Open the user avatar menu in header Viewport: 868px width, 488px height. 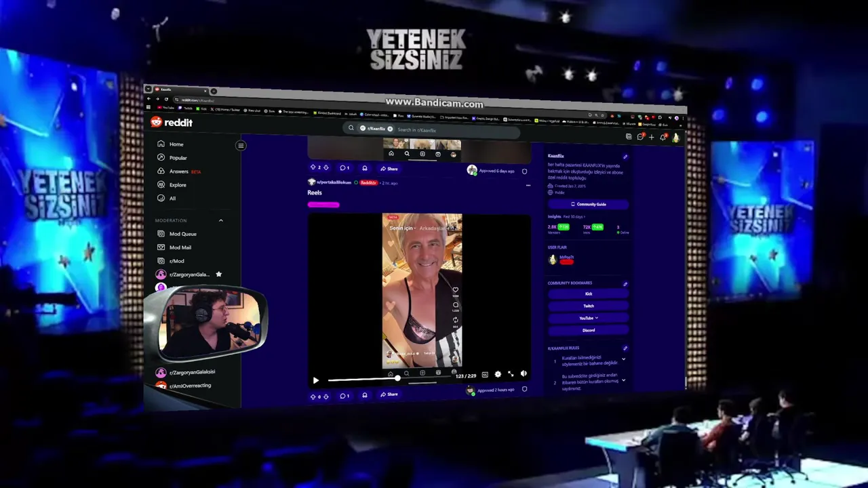675,138
